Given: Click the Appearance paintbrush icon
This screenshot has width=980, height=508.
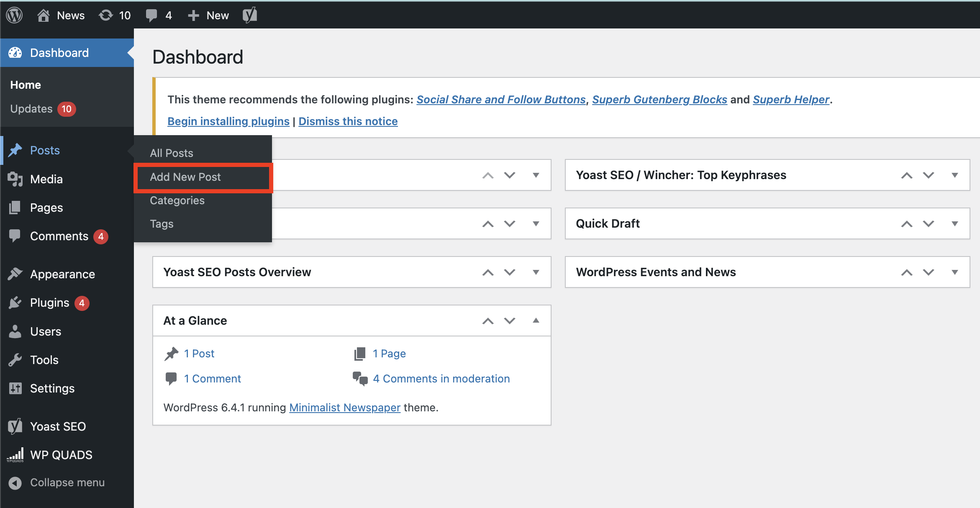Looking at the screenshot, I should point(15,274).
